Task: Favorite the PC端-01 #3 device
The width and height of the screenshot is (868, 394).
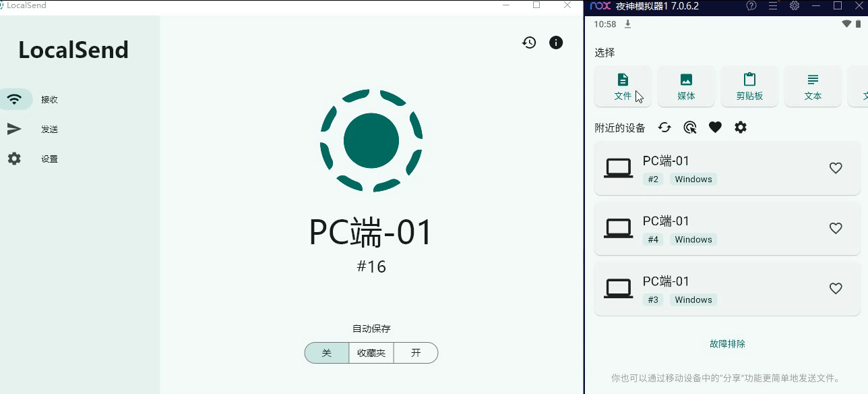Action: (x=836, y=288)
